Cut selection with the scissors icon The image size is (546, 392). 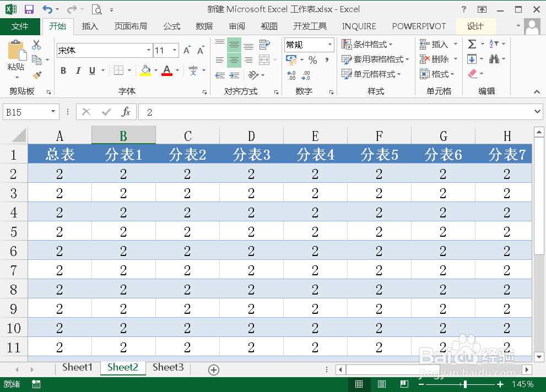click(36, 45)
